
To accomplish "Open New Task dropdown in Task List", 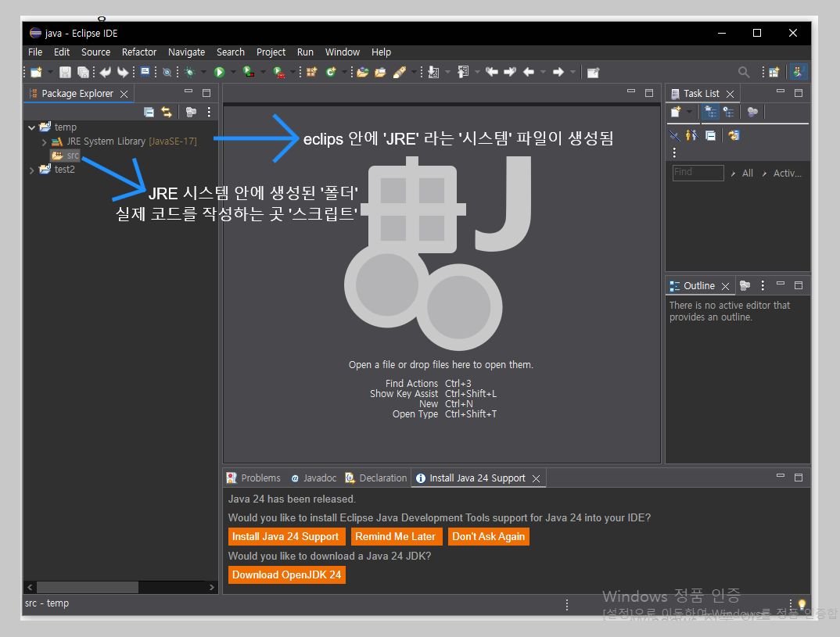I will coord(690,112).
